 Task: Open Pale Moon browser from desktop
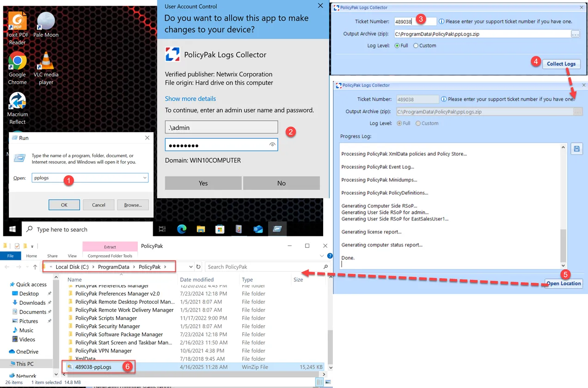tap(45, 22)
